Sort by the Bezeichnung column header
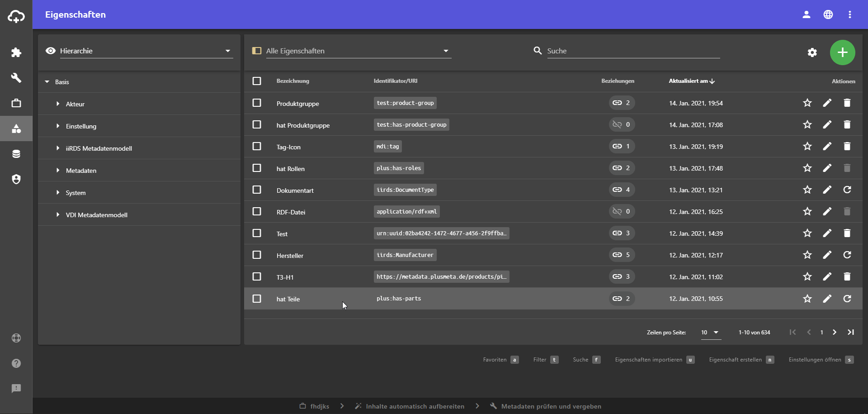 293,81
